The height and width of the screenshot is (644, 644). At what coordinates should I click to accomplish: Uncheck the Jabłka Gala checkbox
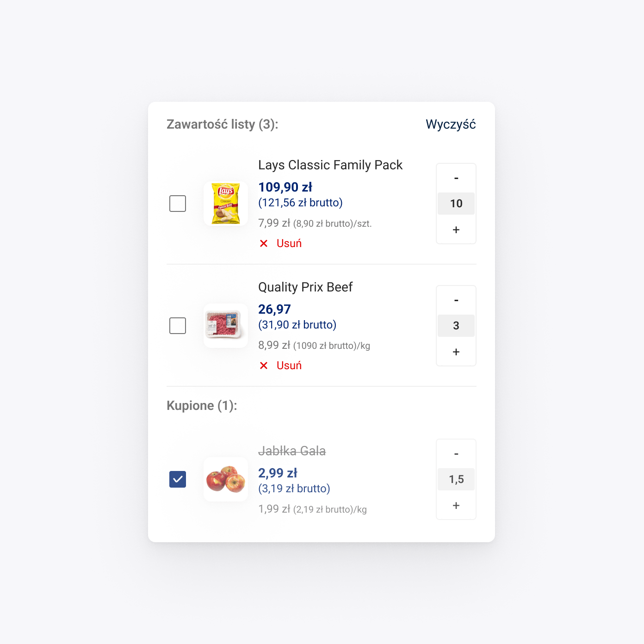pos(178,479)
